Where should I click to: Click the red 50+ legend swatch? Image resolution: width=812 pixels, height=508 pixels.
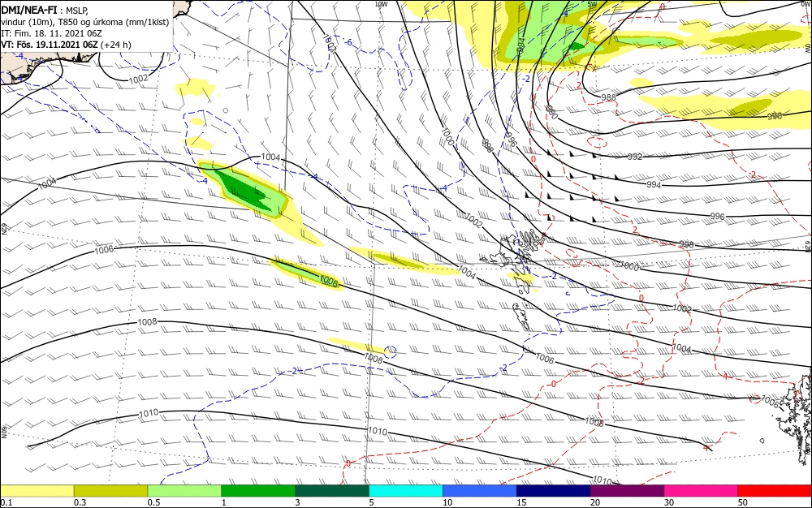tap(775, 491)
